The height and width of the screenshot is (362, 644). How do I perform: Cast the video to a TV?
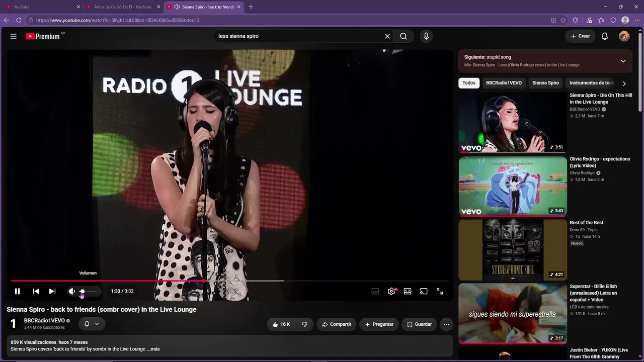pos(424,291)
